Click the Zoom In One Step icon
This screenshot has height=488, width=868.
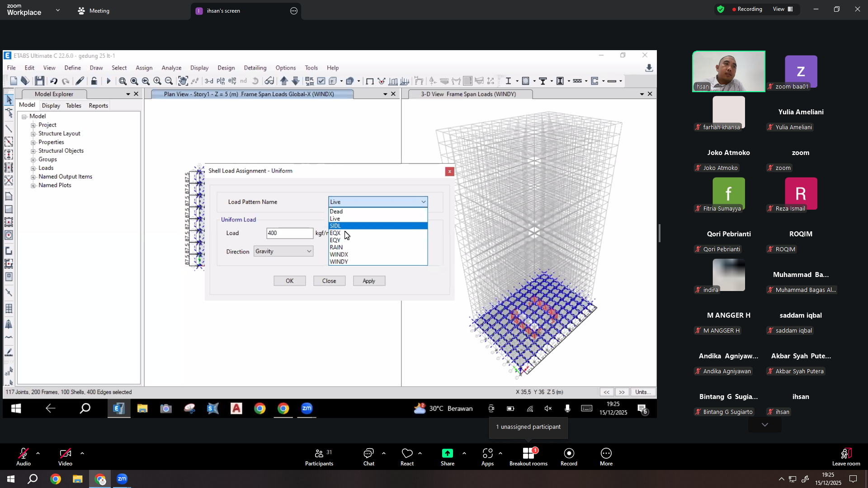pyautogui.click(x=157, y=81)
